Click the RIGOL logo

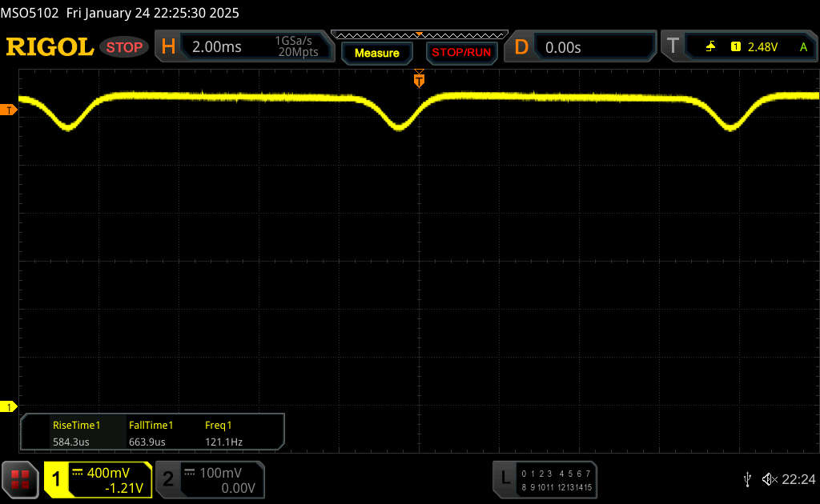(x=50, y=47)
